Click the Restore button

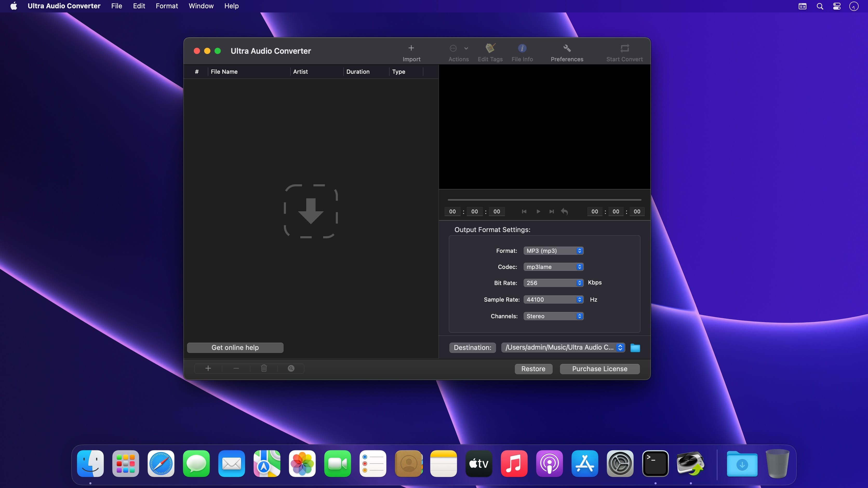(x=533, y=369)
